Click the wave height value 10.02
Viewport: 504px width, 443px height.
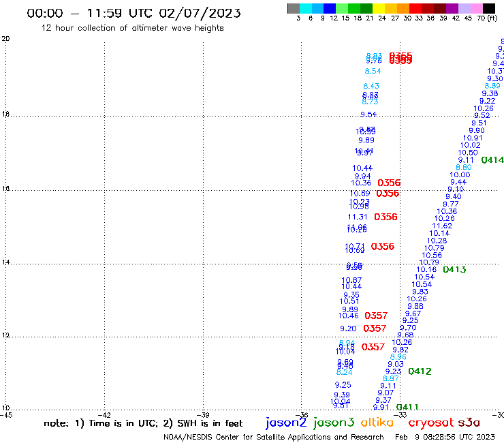470,145
